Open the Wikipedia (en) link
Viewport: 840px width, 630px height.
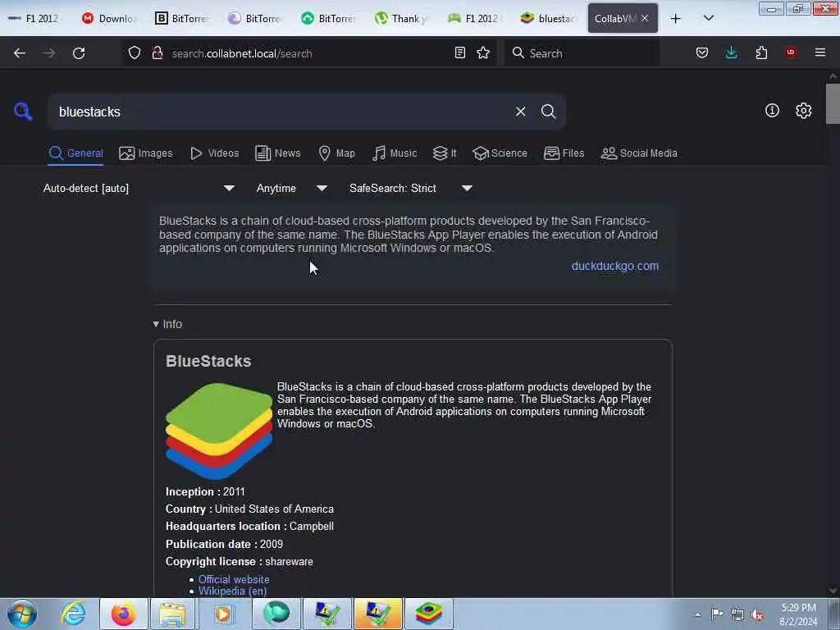coord(232,591)
